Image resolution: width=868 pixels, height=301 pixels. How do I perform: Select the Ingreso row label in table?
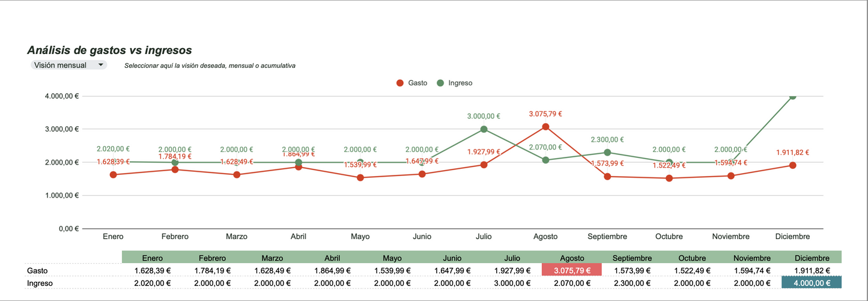coord(40,283)
